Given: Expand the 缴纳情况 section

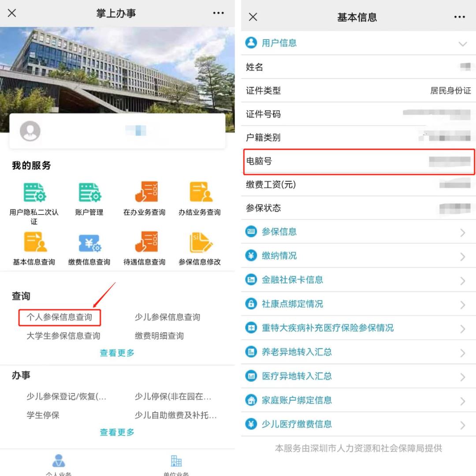Looking at the screenshot, I should click(357, 256).
